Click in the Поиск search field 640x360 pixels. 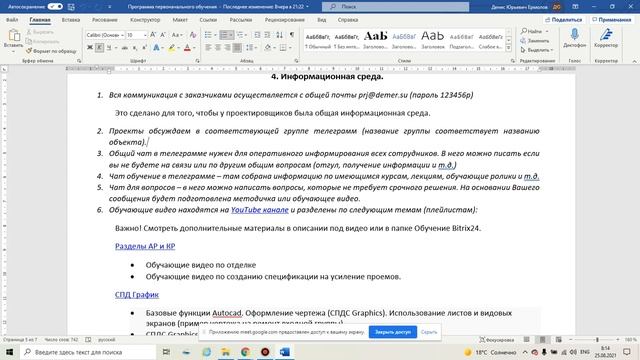tap(395, 7)
